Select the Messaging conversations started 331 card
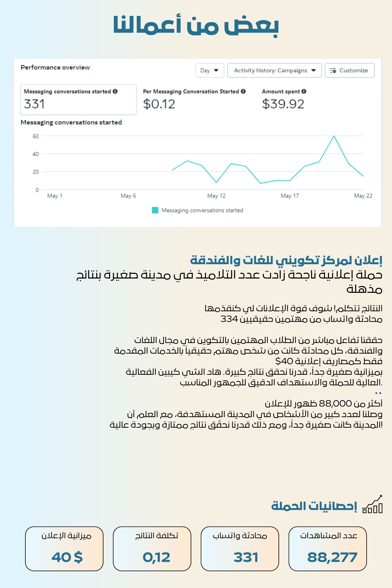 (78, 100)
